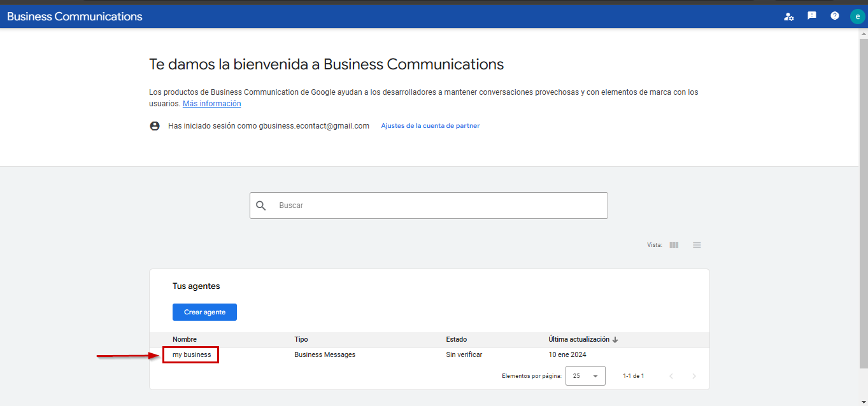
Task: Click the search magnifier icon
Action: click(x=261, y=206)
